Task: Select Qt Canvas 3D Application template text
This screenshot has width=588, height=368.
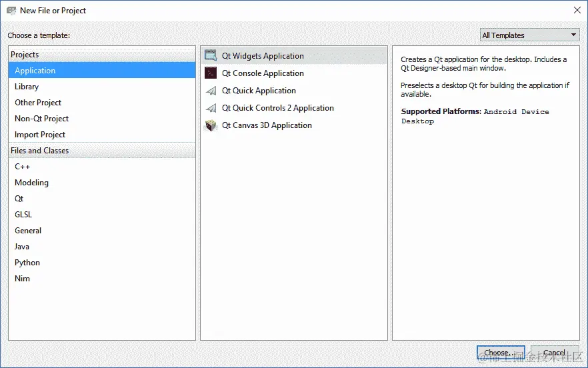Action: pos(267,125)
